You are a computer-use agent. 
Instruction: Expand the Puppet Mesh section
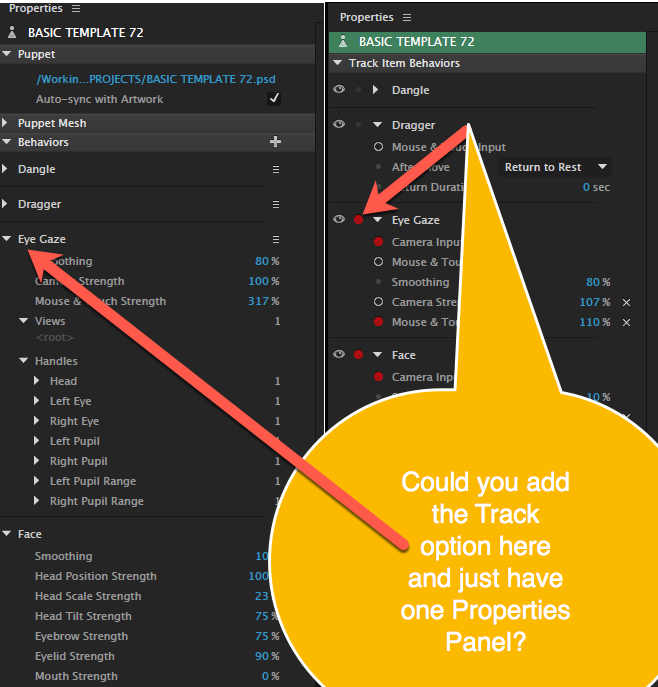(x=5, y=123)
